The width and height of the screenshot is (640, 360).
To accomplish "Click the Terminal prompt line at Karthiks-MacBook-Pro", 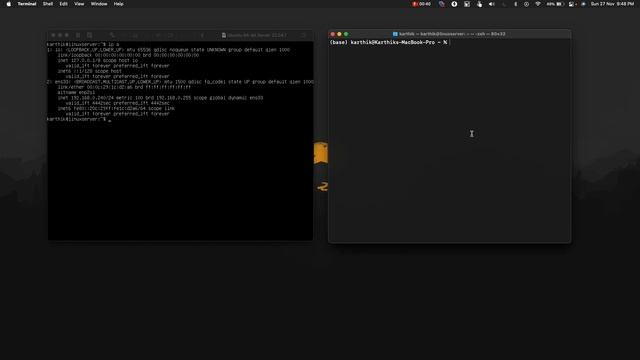I will pyautogui.click(x=389, y=42).
